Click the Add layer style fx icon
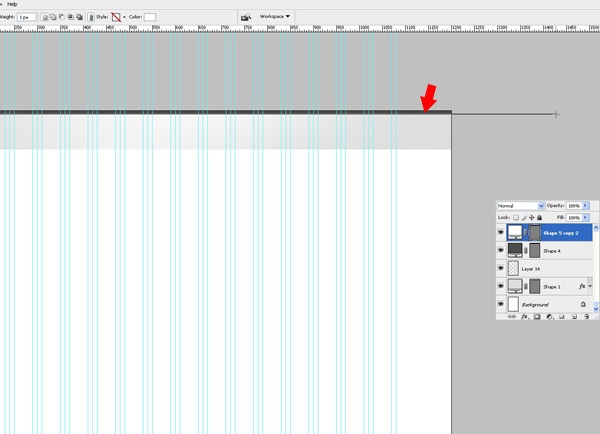600x434 pixels. pyautogui.click(x=524, y=316)
